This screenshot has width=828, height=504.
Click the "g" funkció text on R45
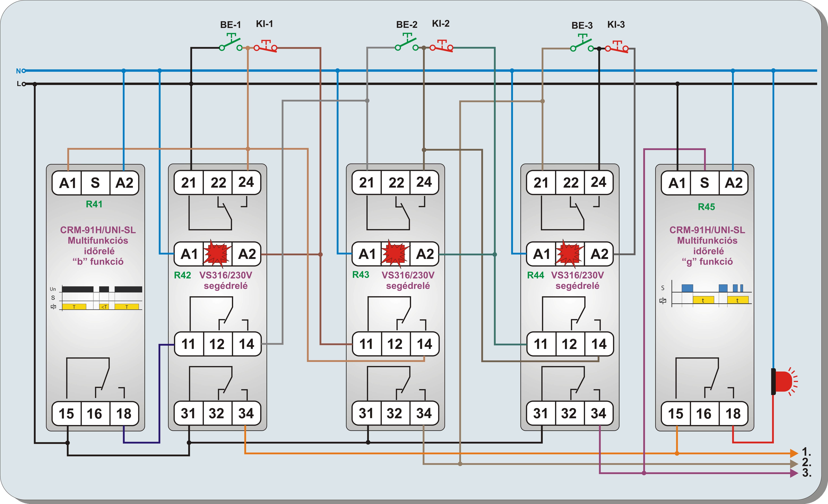point(707,262)
